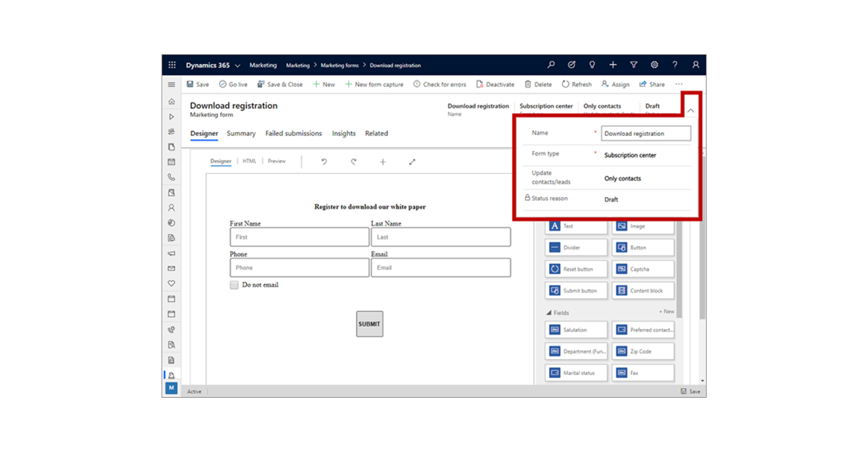Click the First Name input field
Image resolution: width=868 pixels, height=452 pixels.
[x=299, y=237]
